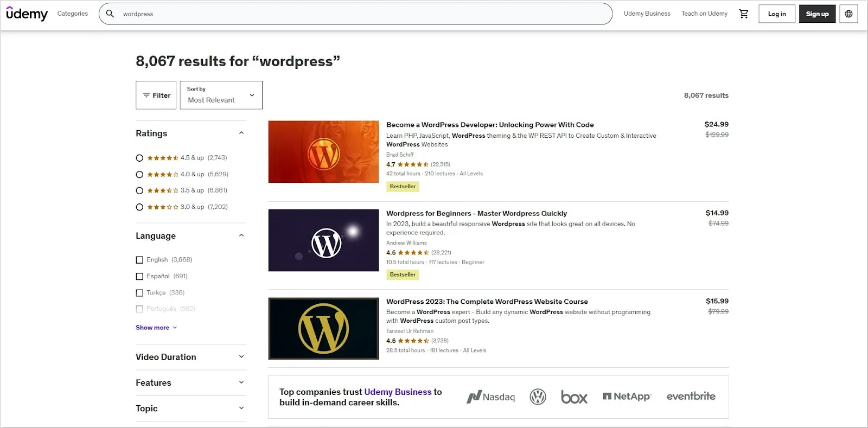The image size is (868, 428).
Task: Click the Log in button
Action: [777, 14]
